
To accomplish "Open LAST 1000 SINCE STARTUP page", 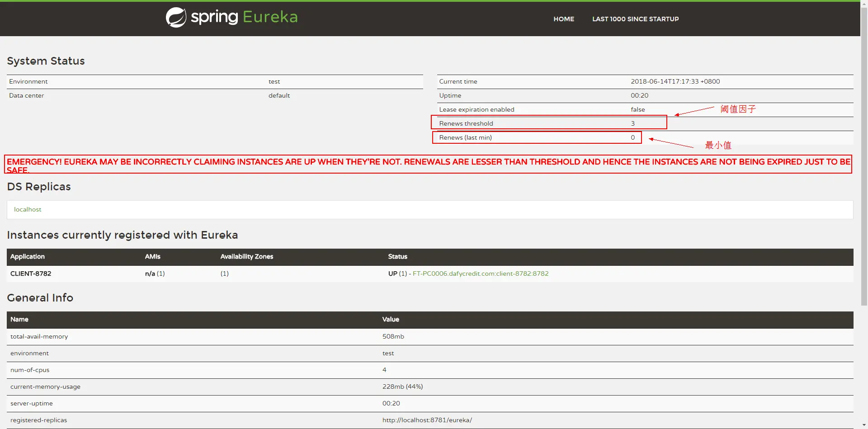I will point(635,19).
